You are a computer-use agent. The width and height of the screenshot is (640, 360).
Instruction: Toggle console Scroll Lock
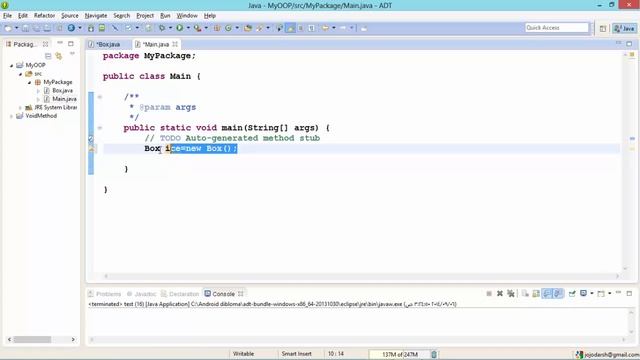pyautogui.click(x=536, y=293)
